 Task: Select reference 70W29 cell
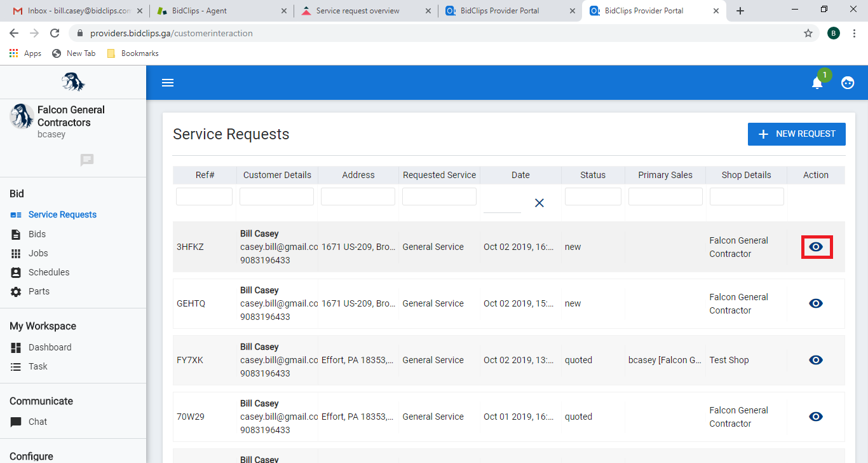[x=191, y=417]
